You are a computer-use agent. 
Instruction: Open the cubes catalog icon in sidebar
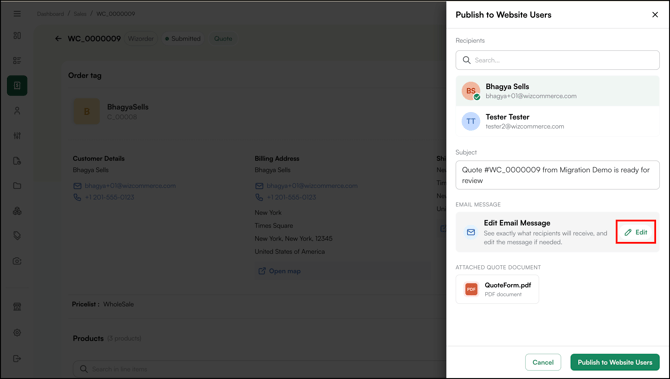(17, 211)
